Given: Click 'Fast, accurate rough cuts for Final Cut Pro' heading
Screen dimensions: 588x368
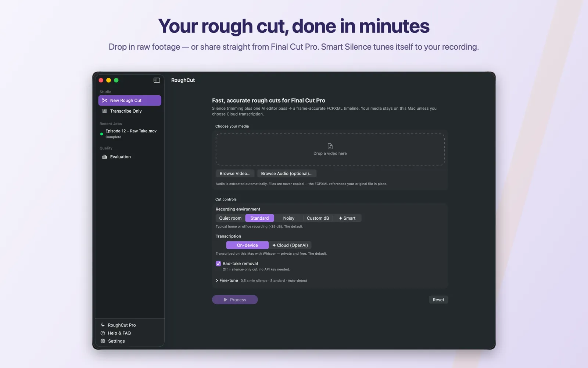Looking at the screenshot, I should click(x=269, y=100).
